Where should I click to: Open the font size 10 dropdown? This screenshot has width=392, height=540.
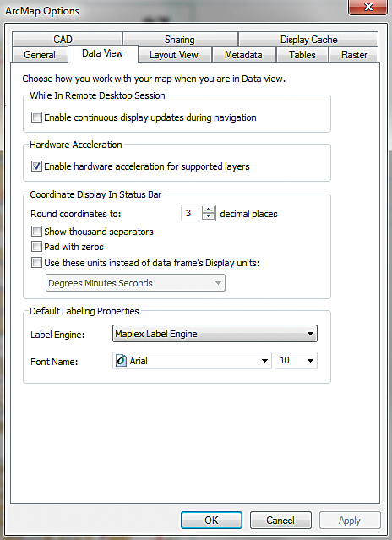tap(296, 361)
